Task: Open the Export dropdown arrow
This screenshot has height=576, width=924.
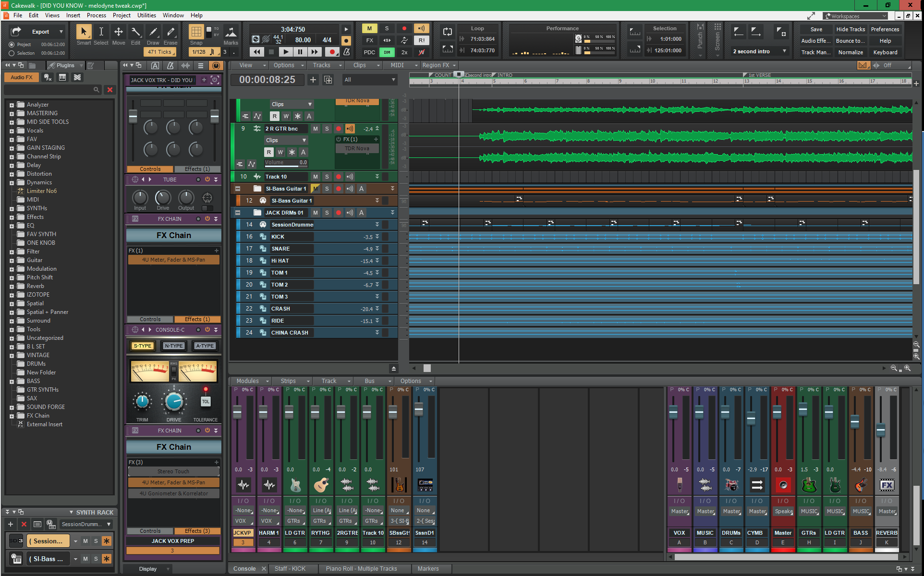Action: 61,32
